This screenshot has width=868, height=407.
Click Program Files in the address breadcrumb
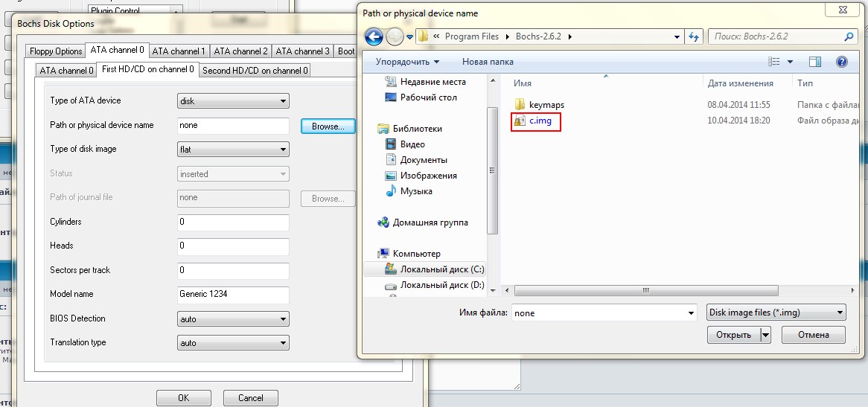472,36
